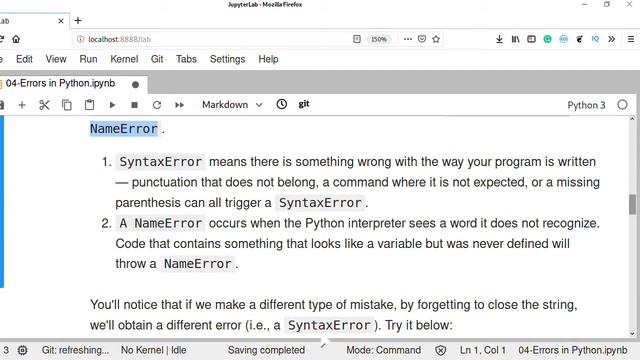This screenshot has height=360, width=640.
Task: Copy the selected cell
Action: pos(67,105)
